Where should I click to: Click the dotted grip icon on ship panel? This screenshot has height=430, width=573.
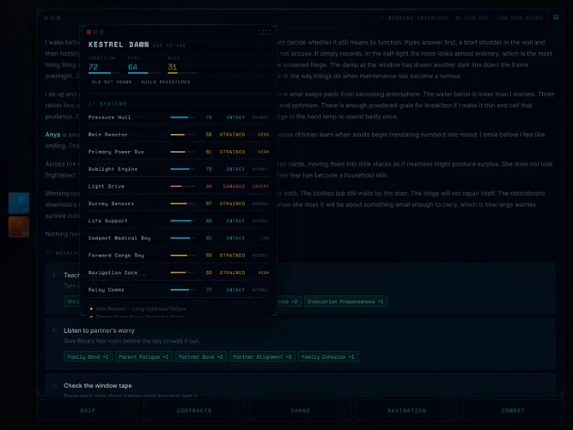265,33
